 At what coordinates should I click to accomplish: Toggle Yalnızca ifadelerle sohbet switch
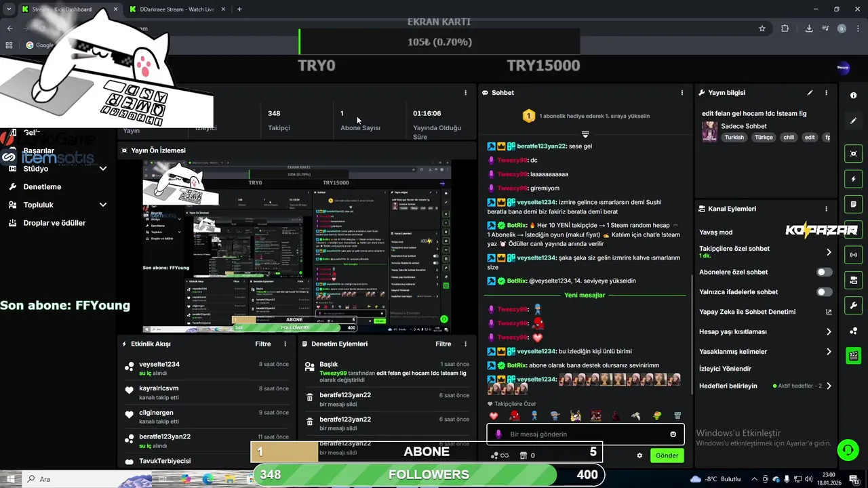pyautogui.click(x=824, y=292)
